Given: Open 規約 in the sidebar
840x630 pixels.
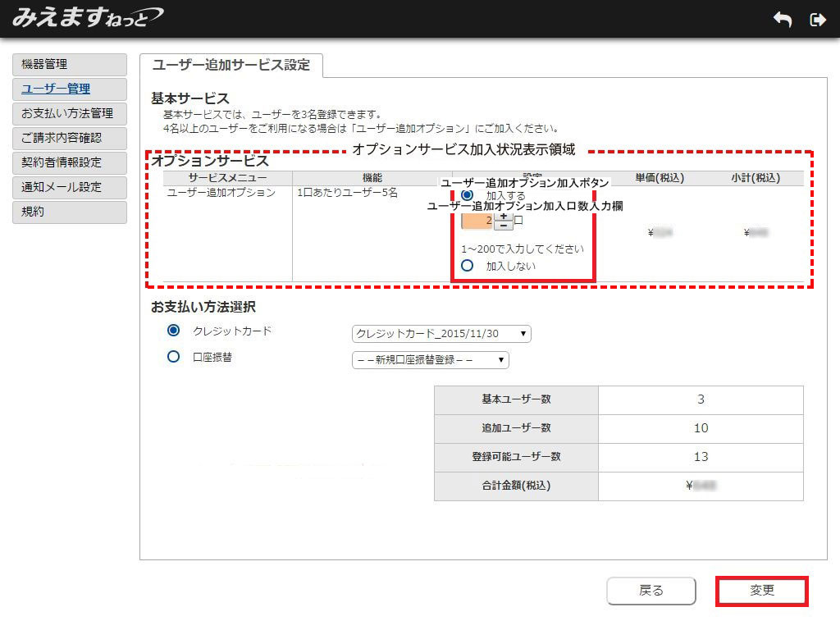Looking at the screenshot, I should click(x=70, y=212).
